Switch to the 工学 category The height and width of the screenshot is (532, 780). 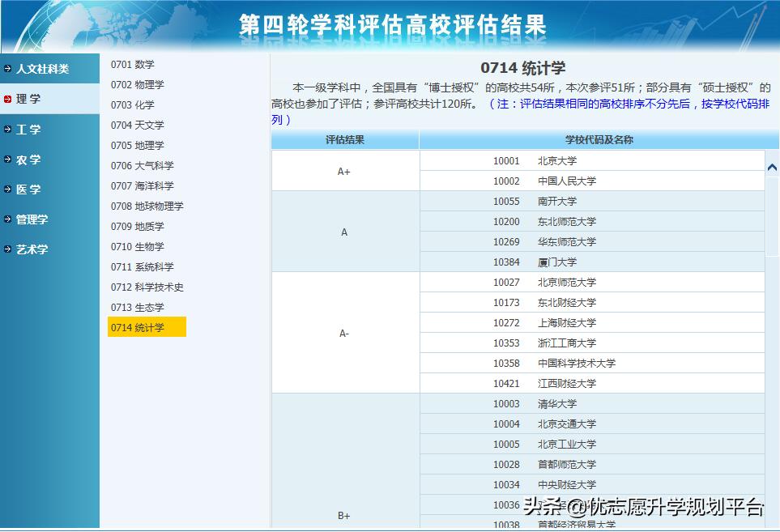point(31,129)
